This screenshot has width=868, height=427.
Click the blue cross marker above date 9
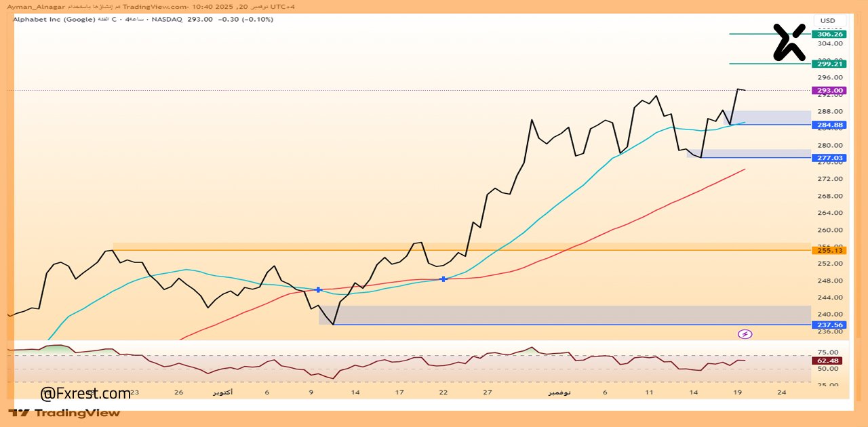pyautogui.click(x=319, y=289)
